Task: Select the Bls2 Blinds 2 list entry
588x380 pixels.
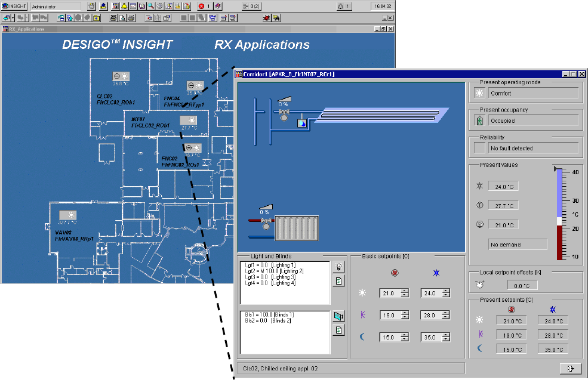Action: pos(268,320)
